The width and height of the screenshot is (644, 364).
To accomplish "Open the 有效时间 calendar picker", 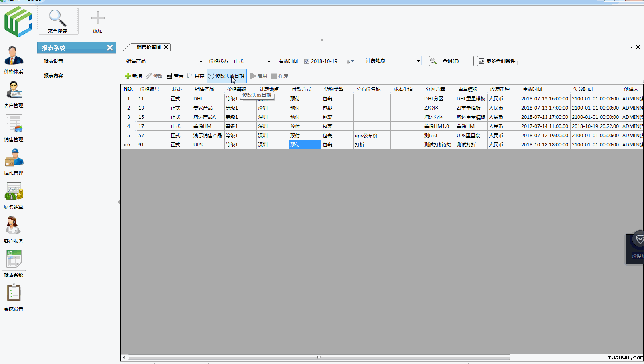I will click(x=349, y=61).
